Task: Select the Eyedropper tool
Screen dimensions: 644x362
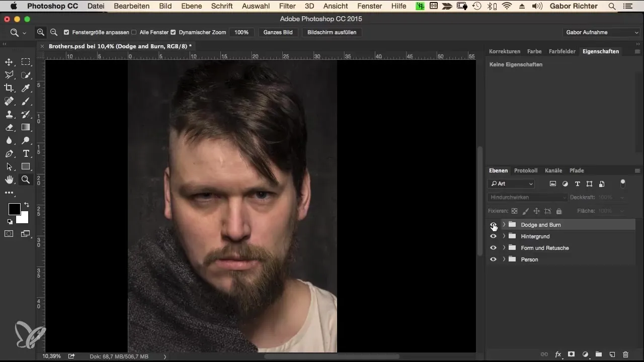Action: tap(26, 88)
